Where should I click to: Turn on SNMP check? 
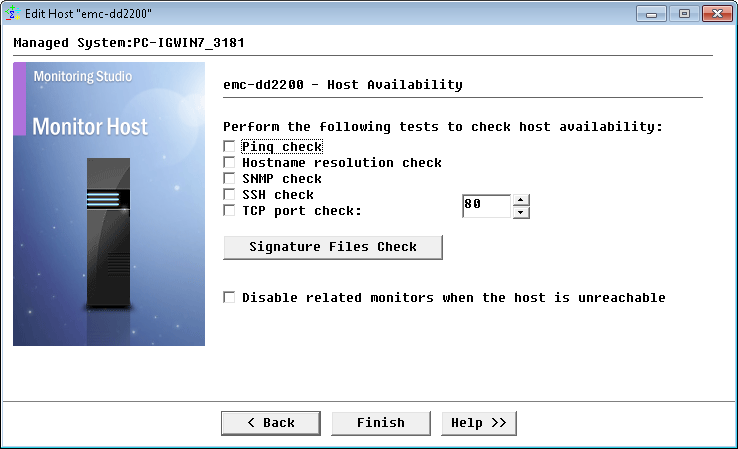coord(229,178)
